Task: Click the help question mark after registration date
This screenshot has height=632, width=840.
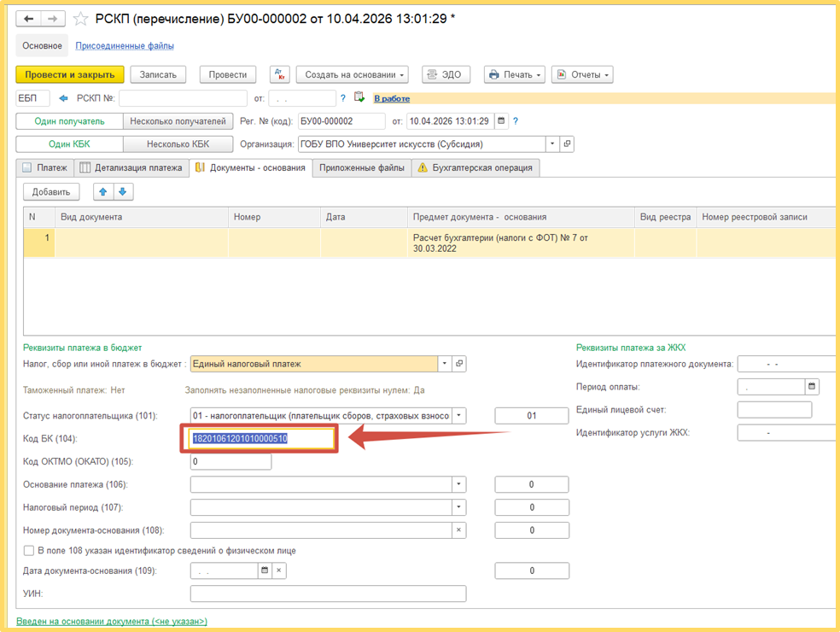Action: coord(516,121)
